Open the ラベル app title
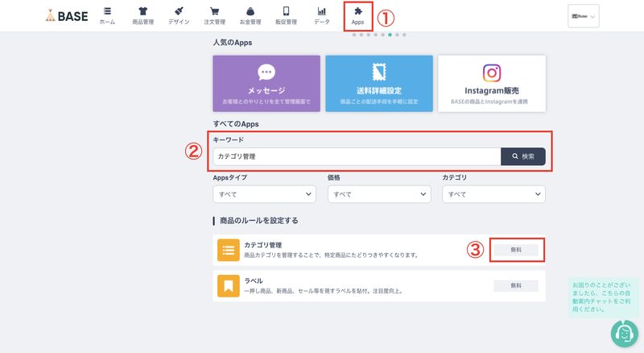Screen dimensions: 644x353 (254, 281)
